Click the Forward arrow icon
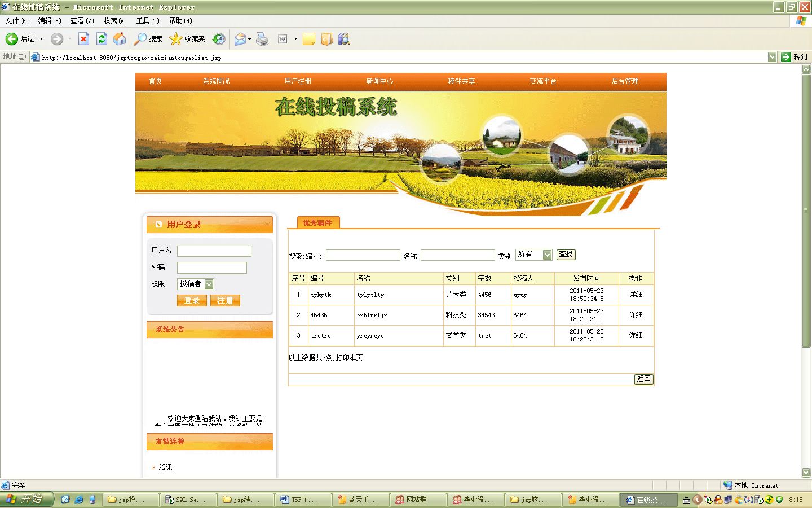Viewport: 812px width, 508px height. pyautogui.click(x=57, y=39)
